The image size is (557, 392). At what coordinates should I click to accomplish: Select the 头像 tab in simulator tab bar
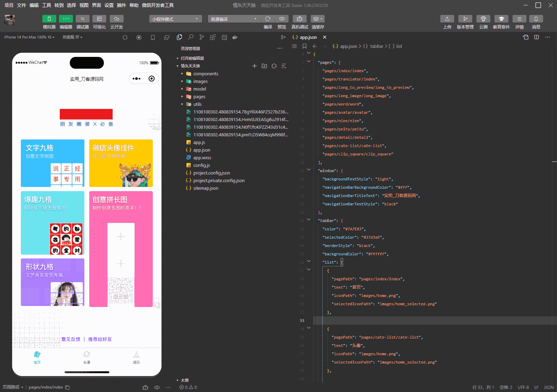click(87, 357)
